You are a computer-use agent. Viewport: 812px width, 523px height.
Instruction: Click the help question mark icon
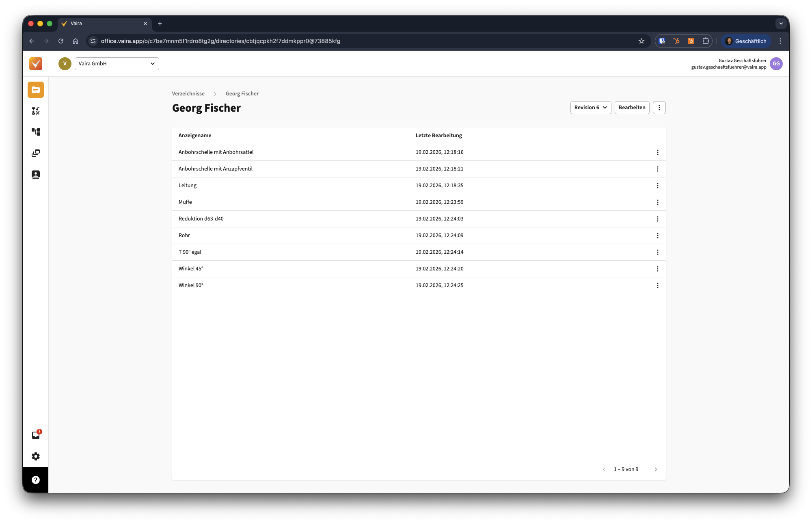tap(36, 480)
